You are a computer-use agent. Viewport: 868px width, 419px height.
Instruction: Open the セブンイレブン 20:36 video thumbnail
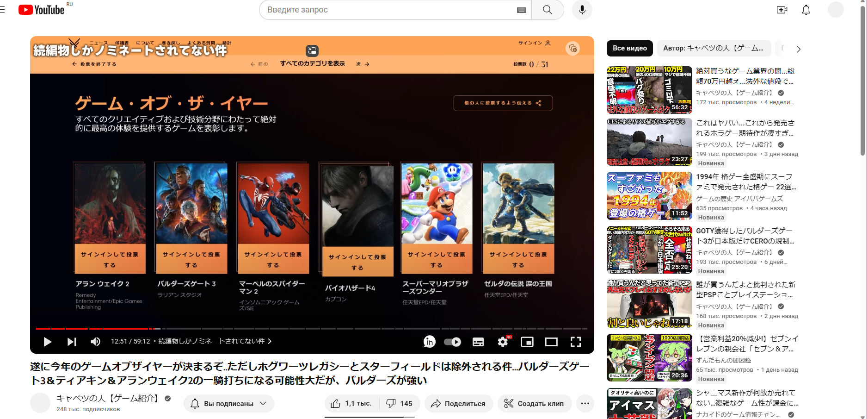coord(649,358)
